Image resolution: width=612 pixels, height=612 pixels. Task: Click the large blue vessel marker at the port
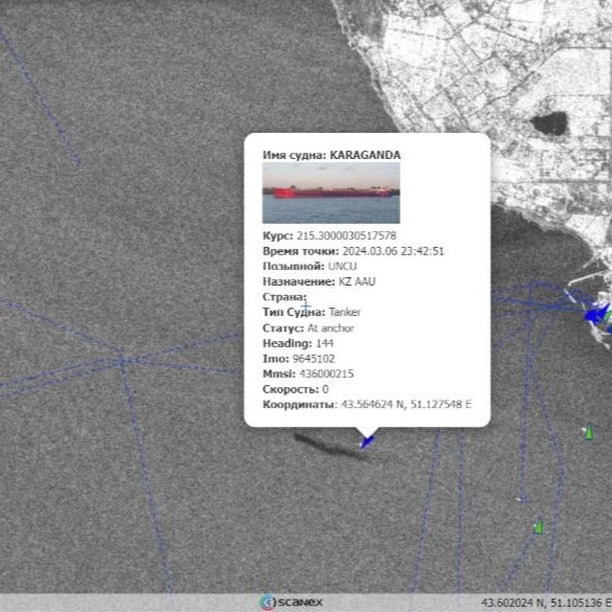[x=595, y=315]
